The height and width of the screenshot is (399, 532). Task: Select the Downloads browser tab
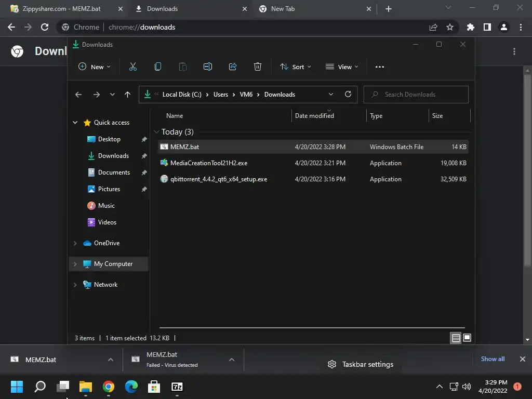(x=162, y=9)
